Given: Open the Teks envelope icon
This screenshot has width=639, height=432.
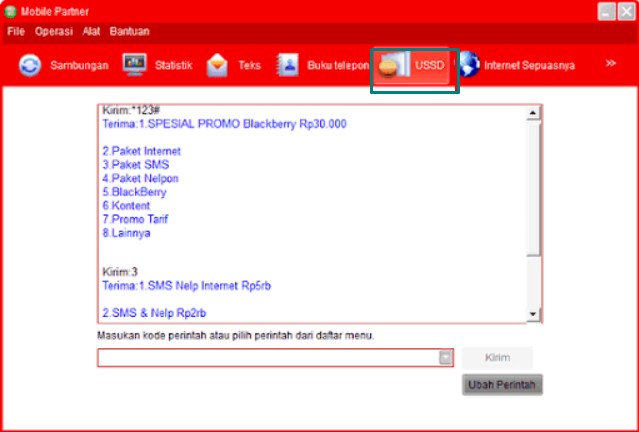Looking at the screenshot, I should click(x=217, y=65).
